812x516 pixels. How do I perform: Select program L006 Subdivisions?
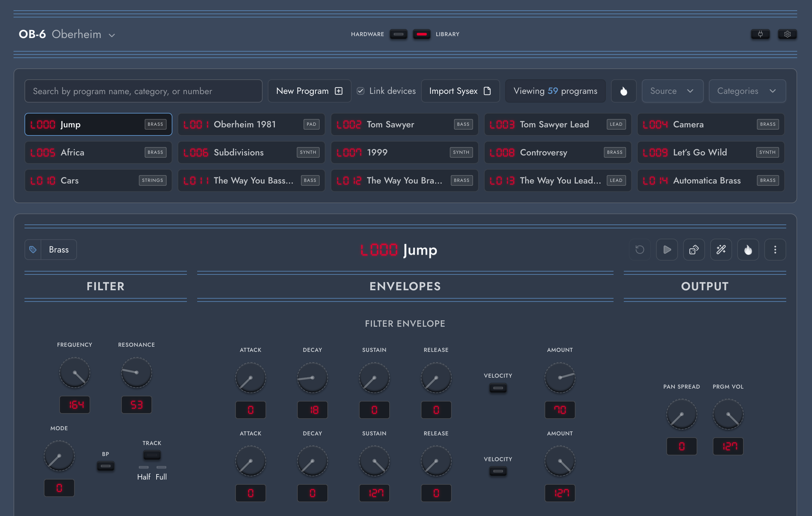251,152
